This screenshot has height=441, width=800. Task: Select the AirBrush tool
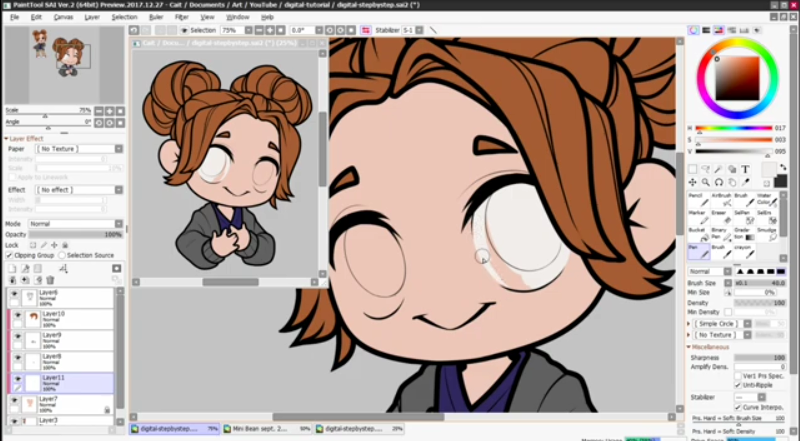pos(721,200)
